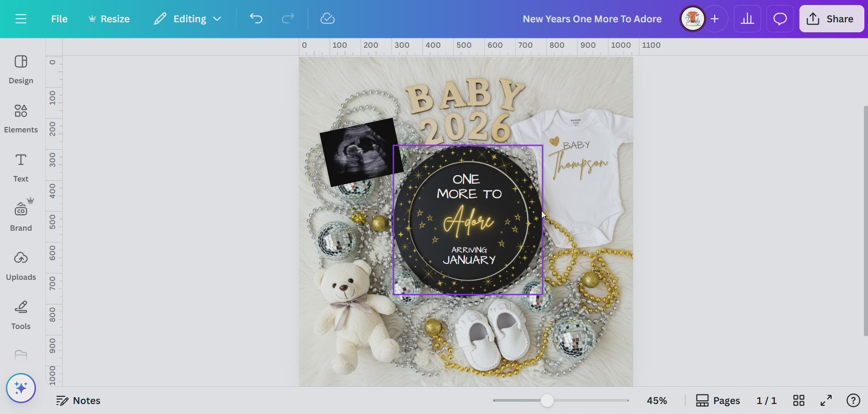Open the Projects folder icon in sidebar
The height and width of the screenshot is (414, 868).
point(21,355)
